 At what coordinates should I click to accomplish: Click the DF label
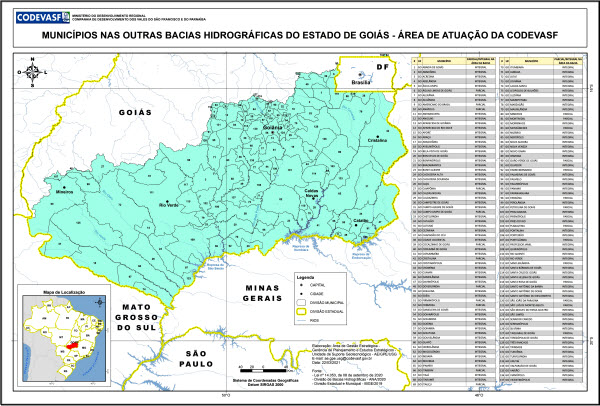(x=382, y=67)
